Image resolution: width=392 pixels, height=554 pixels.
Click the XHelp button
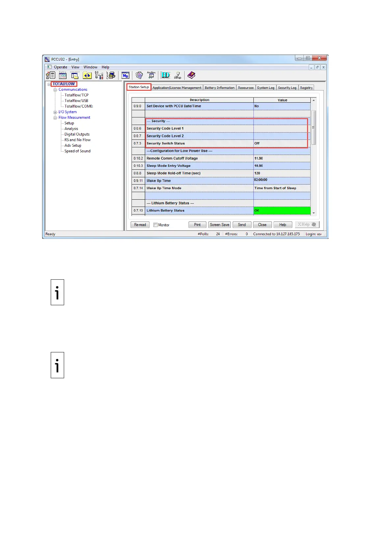[307, 225]
